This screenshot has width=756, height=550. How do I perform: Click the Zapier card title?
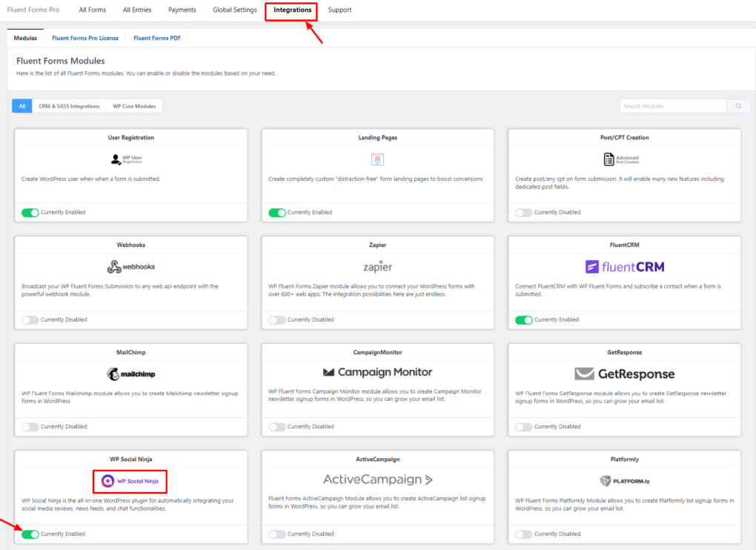[x=377, y=245]
